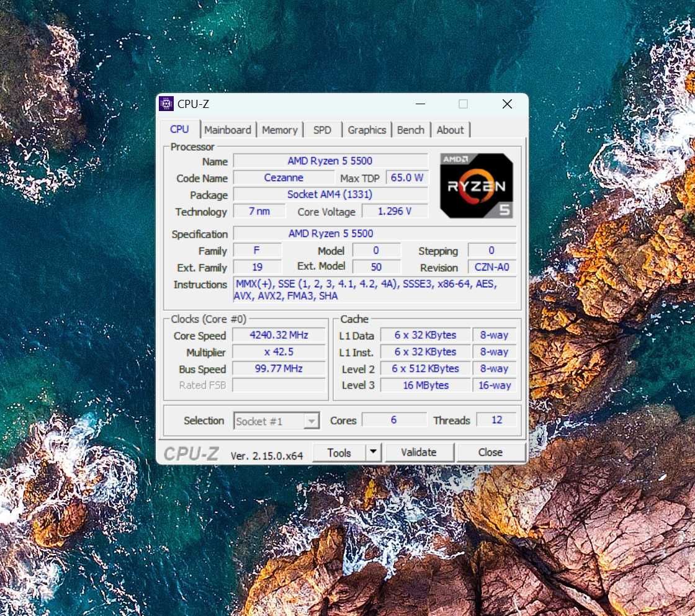Minimize the CPU-Z window
Screen dimensions: 695x616
click(421, 104)
